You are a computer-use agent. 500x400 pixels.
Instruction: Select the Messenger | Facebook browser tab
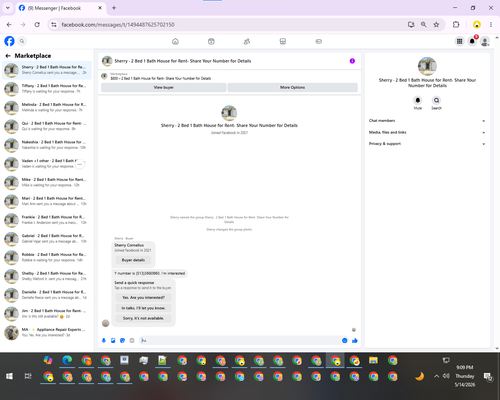(x=60, y=8)
